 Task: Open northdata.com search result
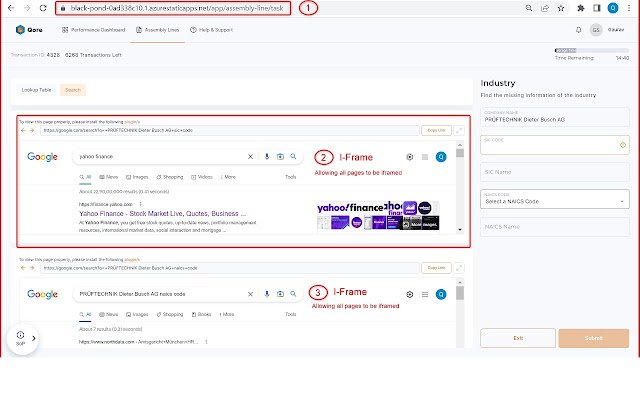138,342
